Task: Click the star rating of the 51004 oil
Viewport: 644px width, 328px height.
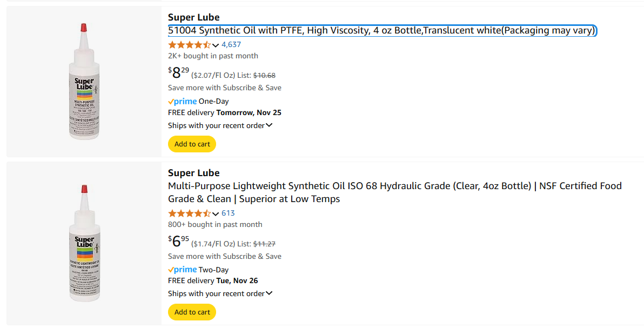Action: [x=189, y=45]
